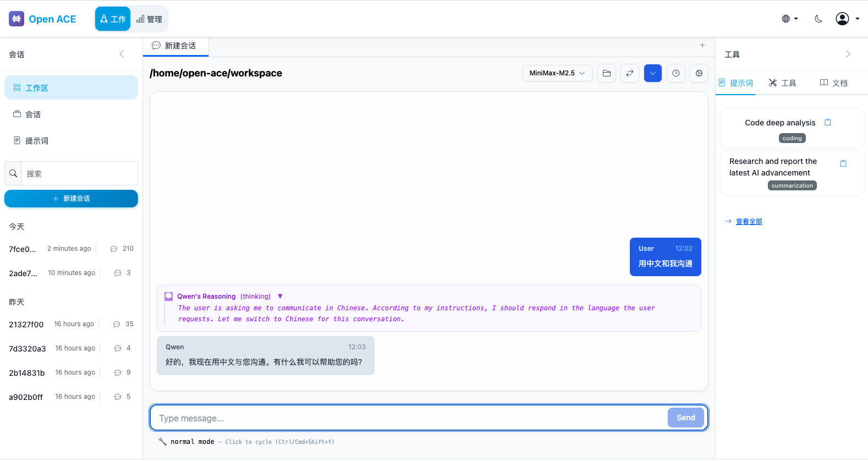Click the message count icon for 21327f00
This screenshot has width=868, height=461.
(x=117, y=324)
